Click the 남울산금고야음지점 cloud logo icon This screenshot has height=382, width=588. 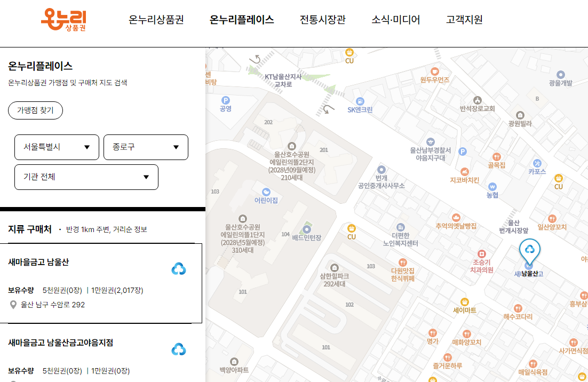coord(179,349)
